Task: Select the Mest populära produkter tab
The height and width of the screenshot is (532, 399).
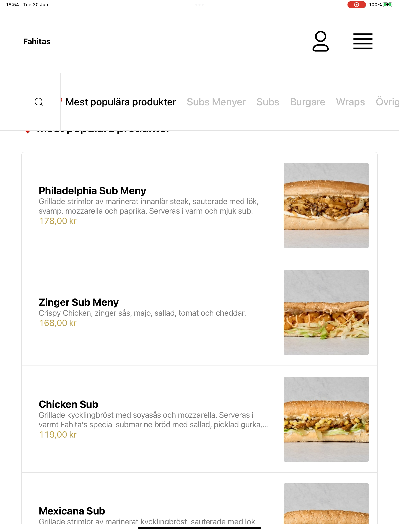Action: click(121, 102)
